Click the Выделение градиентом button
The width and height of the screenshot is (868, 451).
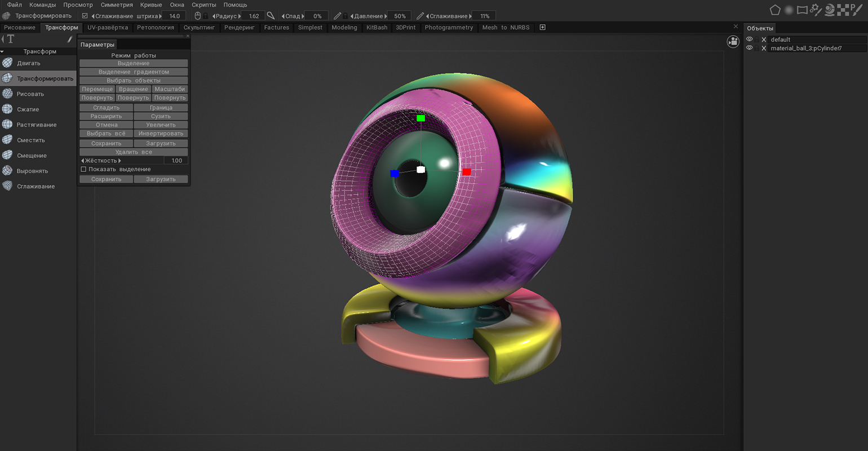coord(134,72)
